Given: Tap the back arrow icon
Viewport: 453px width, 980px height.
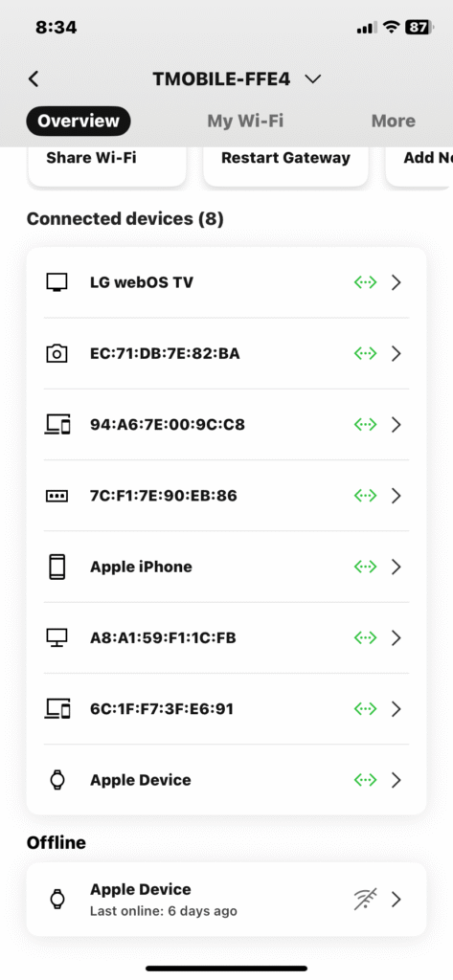Looking at the screenshot, I should [34, 78].
